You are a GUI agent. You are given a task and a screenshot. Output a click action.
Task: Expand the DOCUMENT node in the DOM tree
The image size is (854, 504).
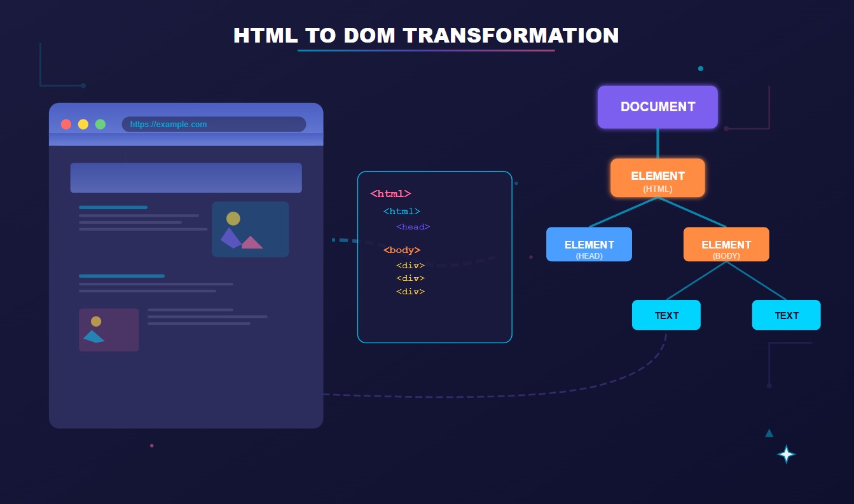pos(658,107)
